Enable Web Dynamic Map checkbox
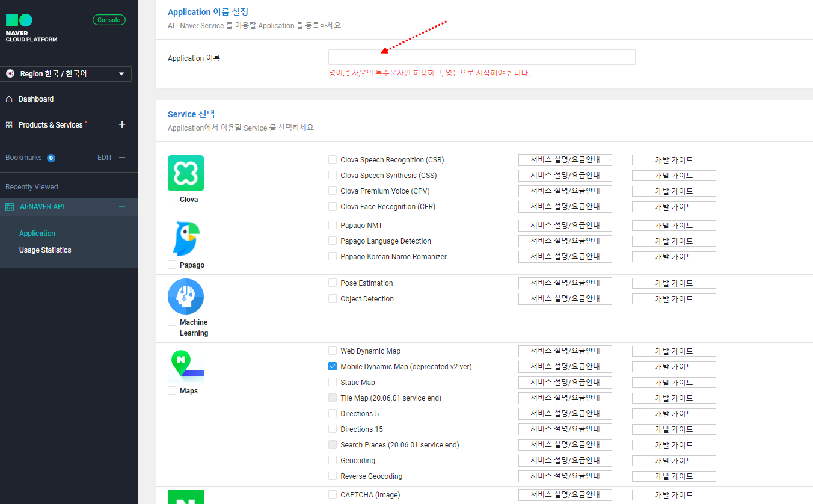 (x=333, y=351)
